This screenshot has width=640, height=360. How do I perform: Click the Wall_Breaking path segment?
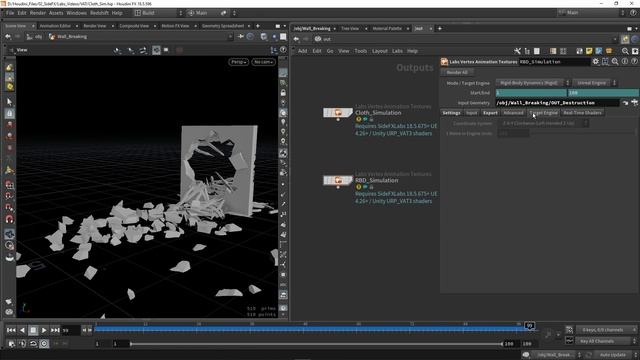point(68,36)
